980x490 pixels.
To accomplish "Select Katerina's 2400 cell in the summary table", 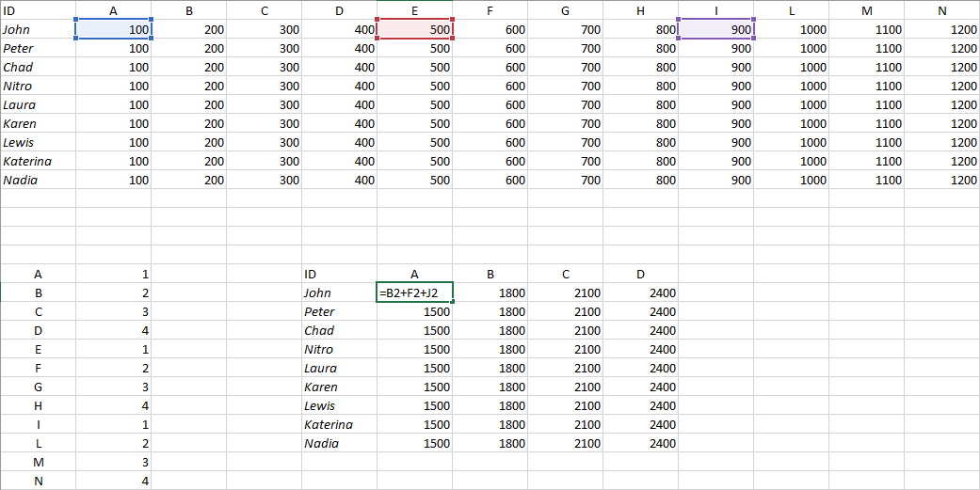I will (641, 424).
